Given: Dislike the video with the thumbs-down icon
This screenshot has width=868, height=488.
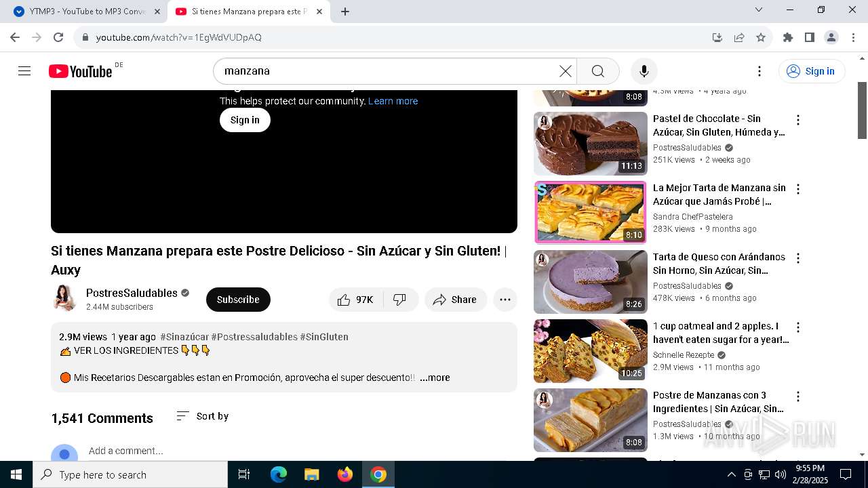Looking at the screenshot, I should coord(400,300).
